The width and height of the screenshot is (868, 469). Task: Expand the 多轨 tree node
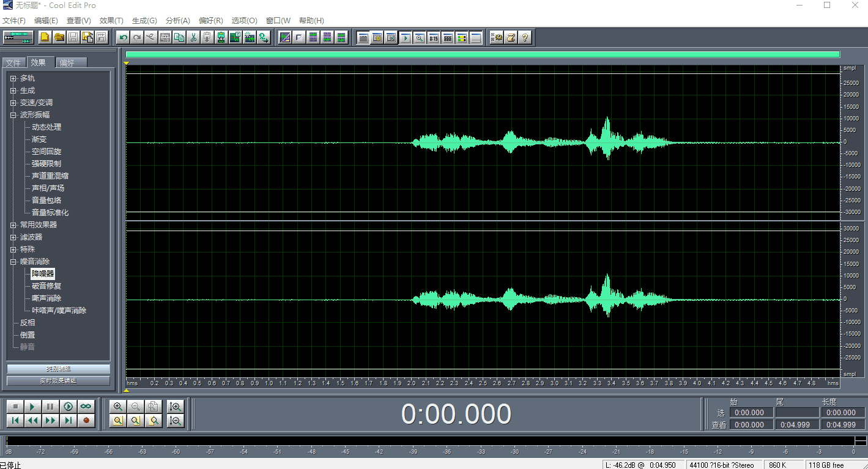click(x=13, y=78)
